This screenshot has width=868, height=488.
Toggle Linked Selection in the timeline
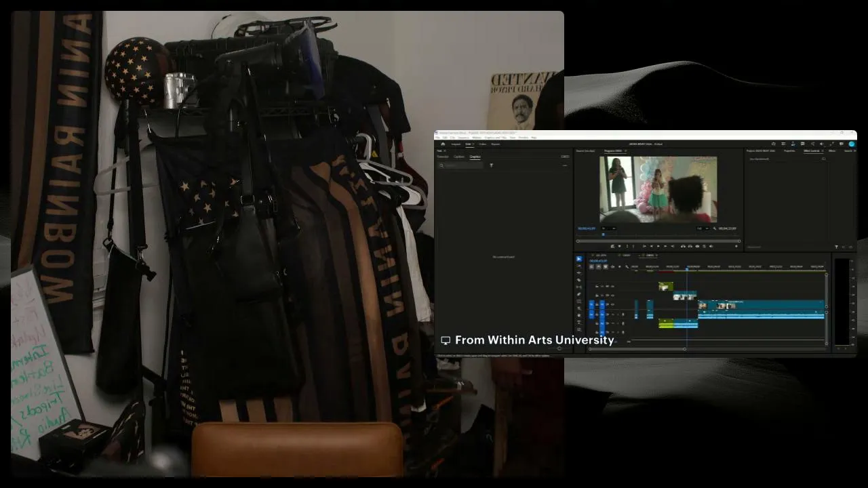(x=605, y=266)
